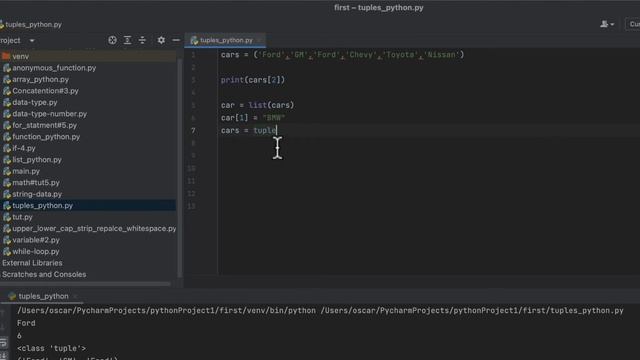Hide the Project panel with the minus icon
The width and height of the screenshot is (640, 360).
tap(176, 40)
